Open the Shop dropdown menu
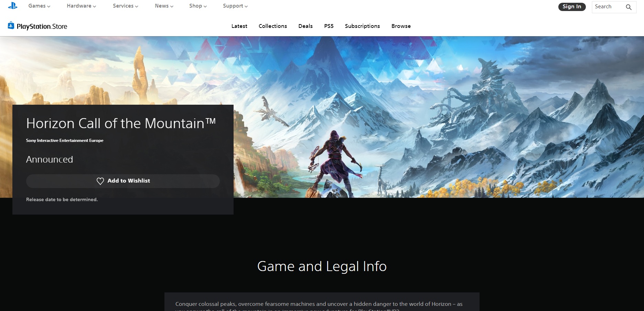The image size is (644, 311). (x=198, y=6)
